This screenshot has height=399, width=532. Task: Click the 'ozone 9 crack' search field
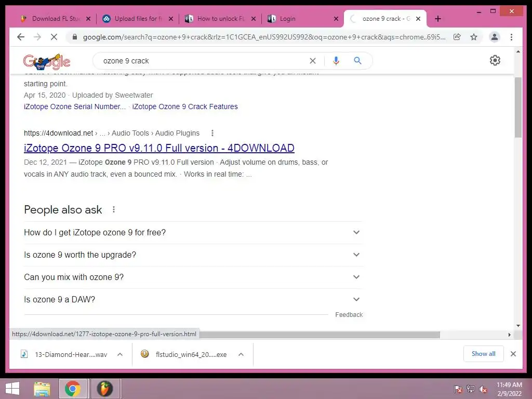(204, 61)
